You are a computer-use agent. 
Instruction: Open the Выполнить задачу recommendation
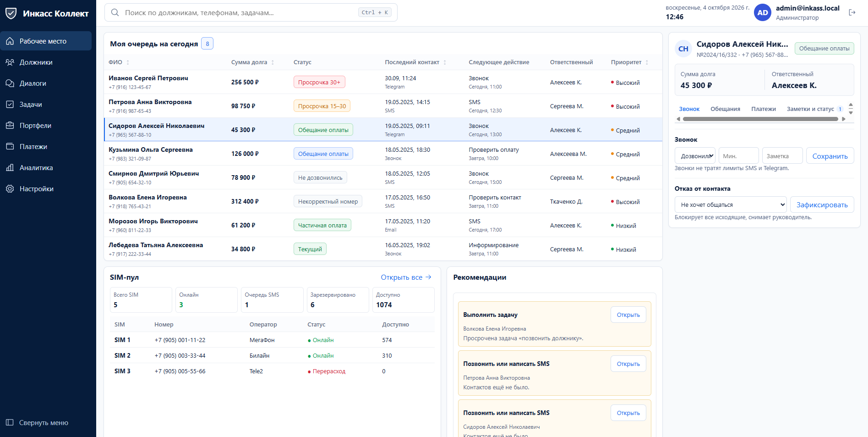[628, 315]
